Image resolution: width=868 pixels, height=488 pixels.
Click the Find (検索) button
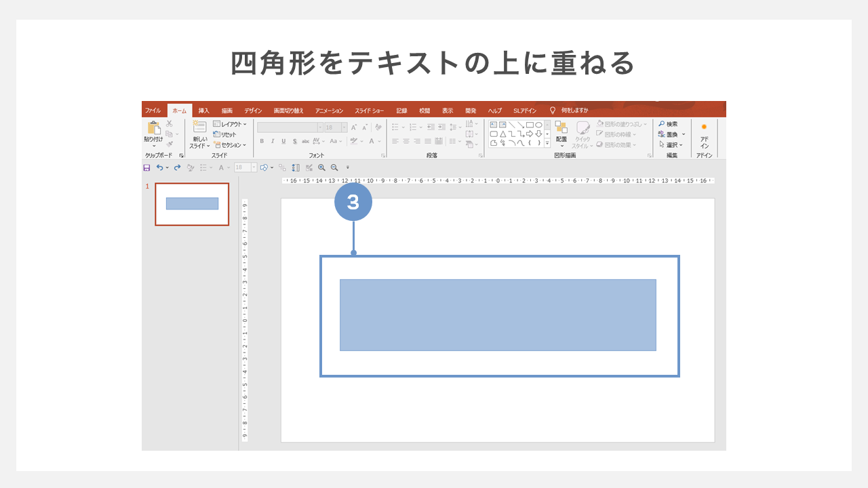click(668, 124)
